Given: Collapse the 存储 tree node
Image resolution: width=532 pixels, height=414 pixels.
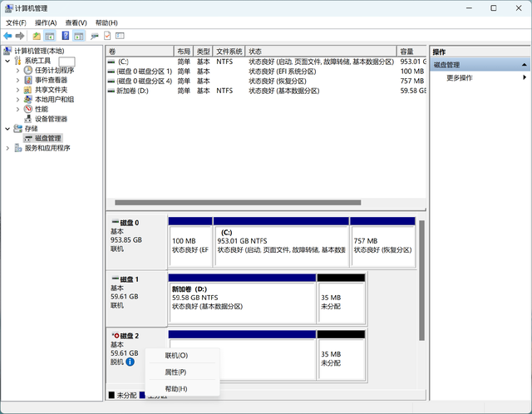Looking at the screenshot, I should point(7,129).
